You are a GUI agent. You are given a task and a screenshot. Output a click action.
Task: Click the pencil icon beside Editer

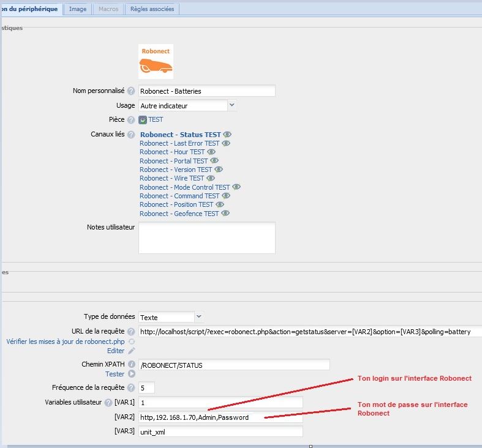(x=132, y=351)
